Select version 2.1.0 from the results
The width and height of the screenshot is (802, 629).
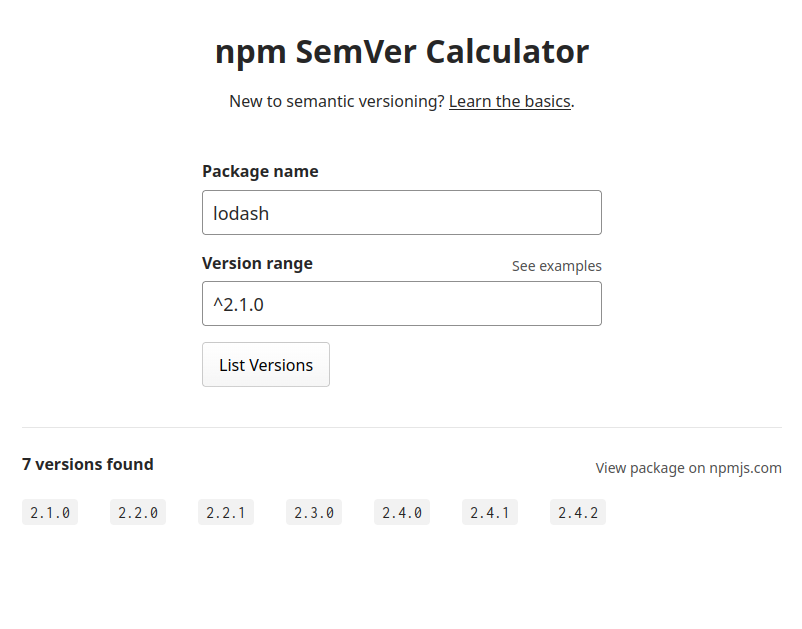[x=50, y=512]
